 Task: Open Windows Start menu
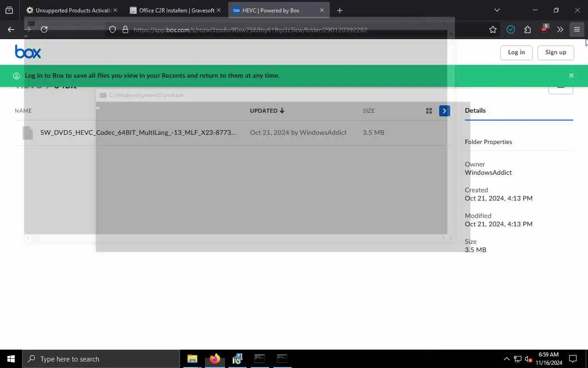pos(11,359)
